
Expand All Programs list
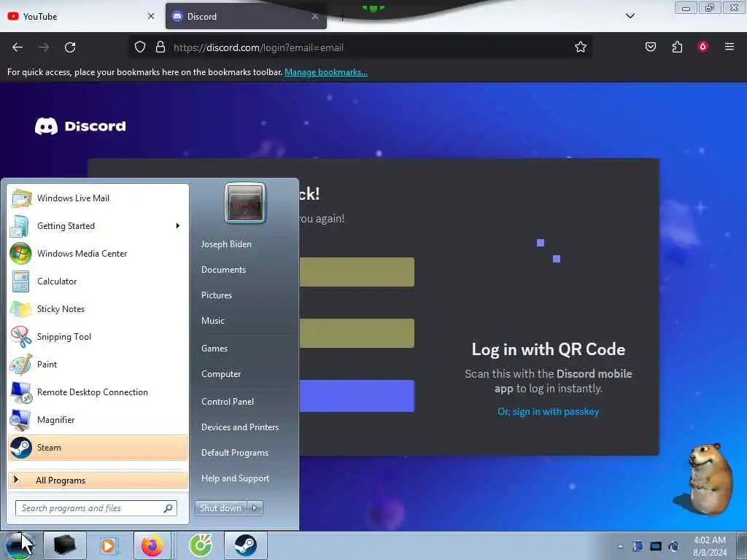(x=98, y=480)
